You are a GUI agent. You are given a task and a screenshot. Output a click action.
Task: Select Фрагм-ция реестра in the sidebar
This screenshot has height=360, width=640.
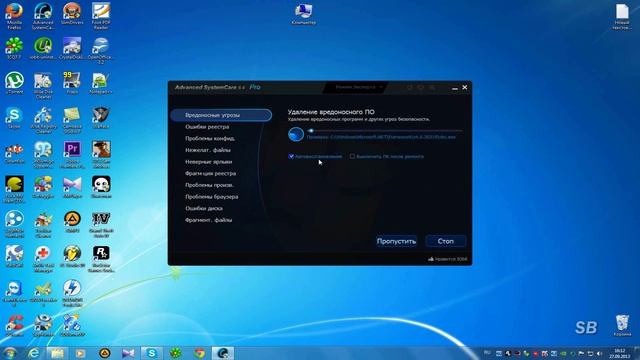[x=210, y=173]
